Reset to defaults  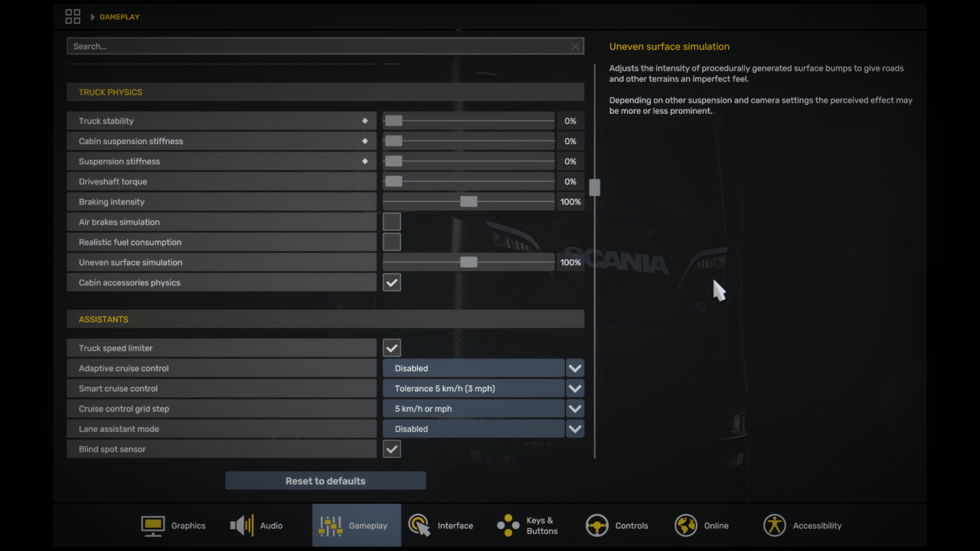click(x=325, y=481)
